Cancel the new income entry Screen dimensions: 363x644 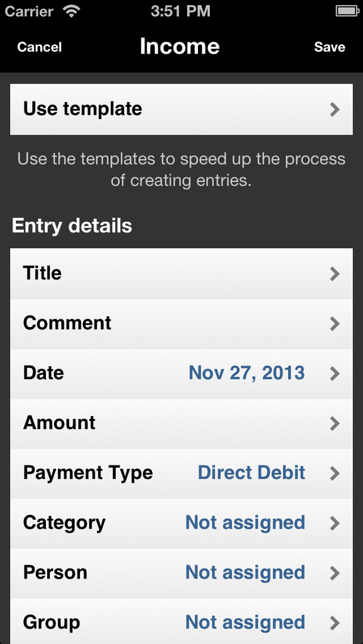click(40, 47)
